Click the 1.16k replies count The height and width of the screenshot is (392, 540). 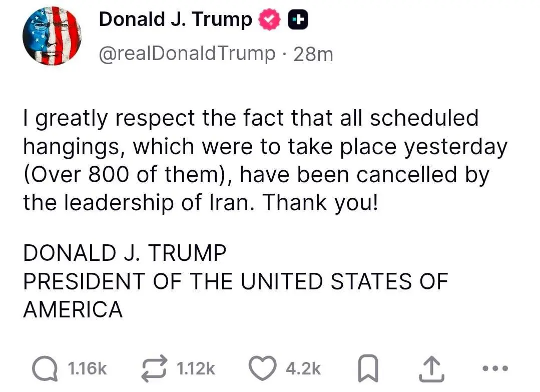tap(87, 368)
